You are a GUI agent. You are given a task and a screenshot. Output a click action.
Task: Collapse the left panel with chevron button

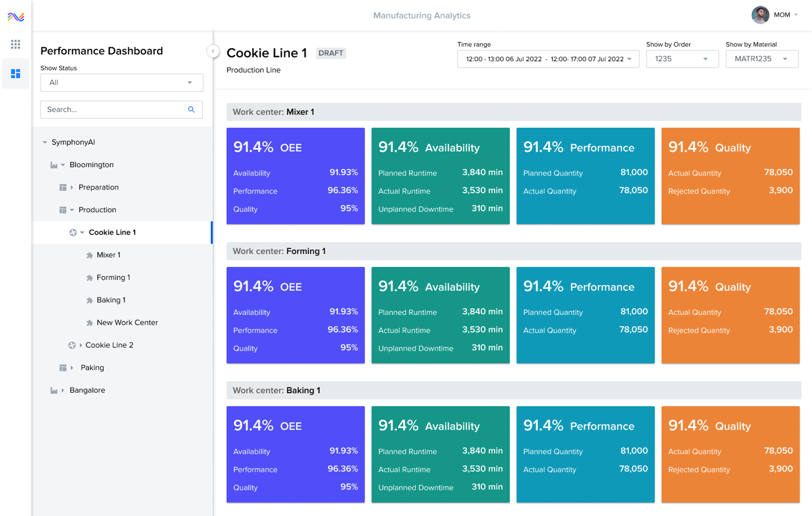[212, 51]
